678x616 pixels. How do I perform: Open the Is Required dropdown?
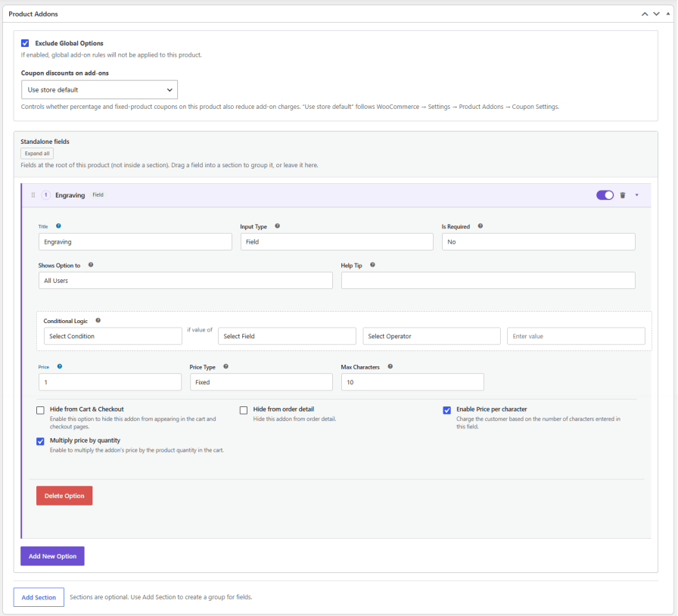[538, 242]
